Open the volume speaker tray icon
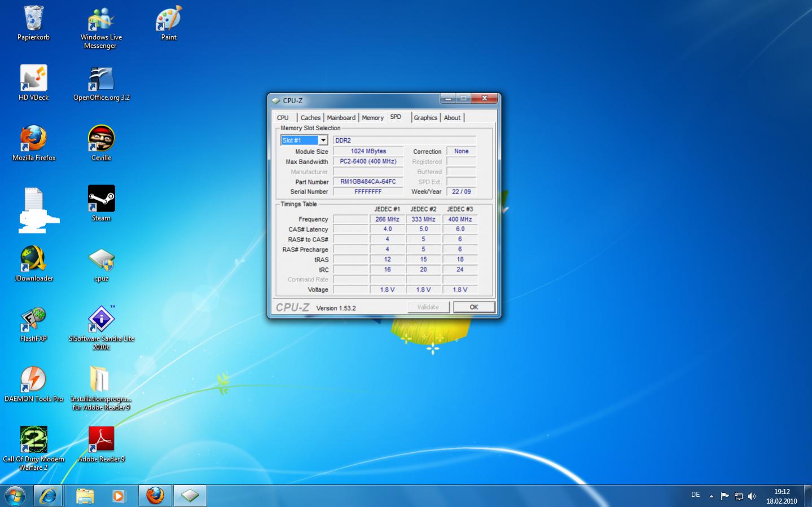812x507 pixels. 752,496
